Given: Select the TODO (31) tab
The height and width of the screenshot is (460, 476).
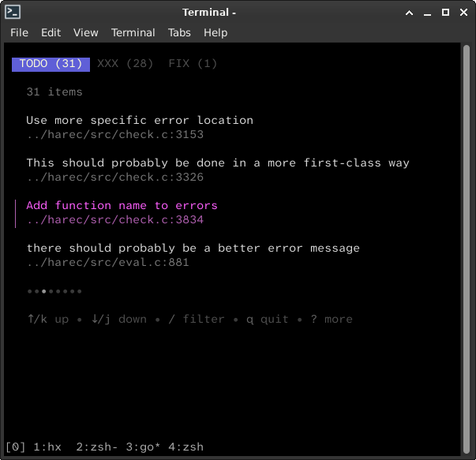Looking at the screenshot, I should tap(51, 64).
